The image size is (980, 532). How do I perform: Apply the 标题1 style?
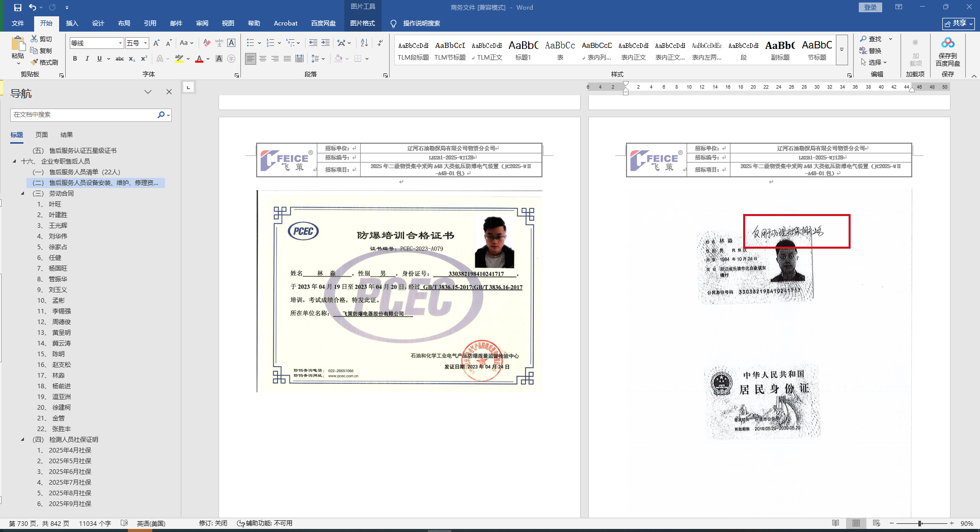523,50
